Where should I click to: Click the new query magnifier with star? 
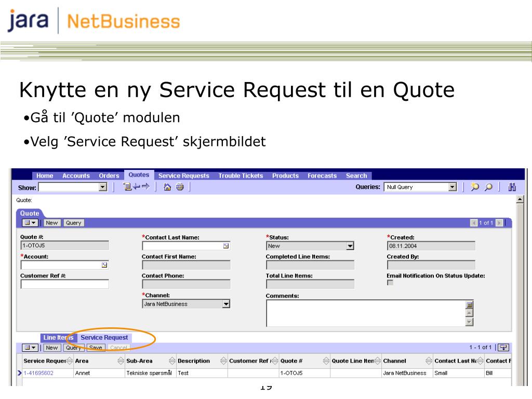coord(475,187)
